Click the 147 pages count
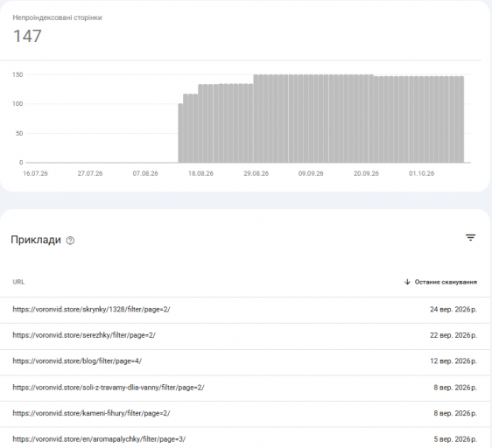 [x=27, y=36]
